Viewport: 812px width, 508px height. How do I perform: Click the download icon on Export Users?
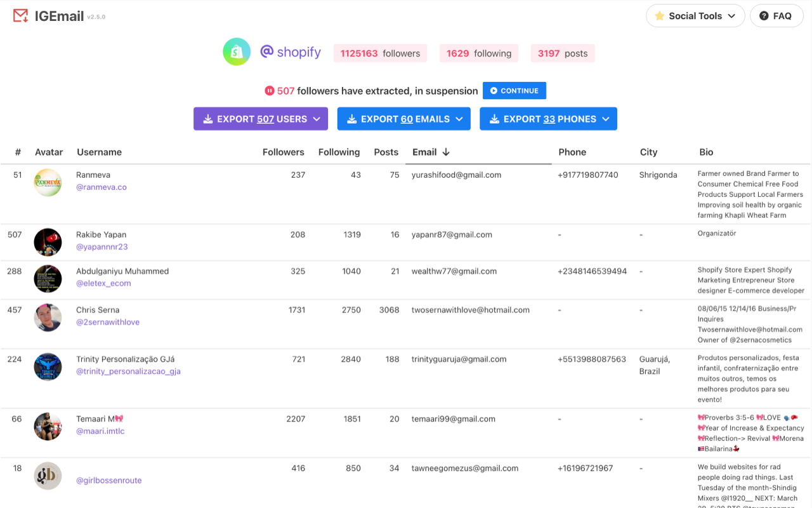point(207,119)
